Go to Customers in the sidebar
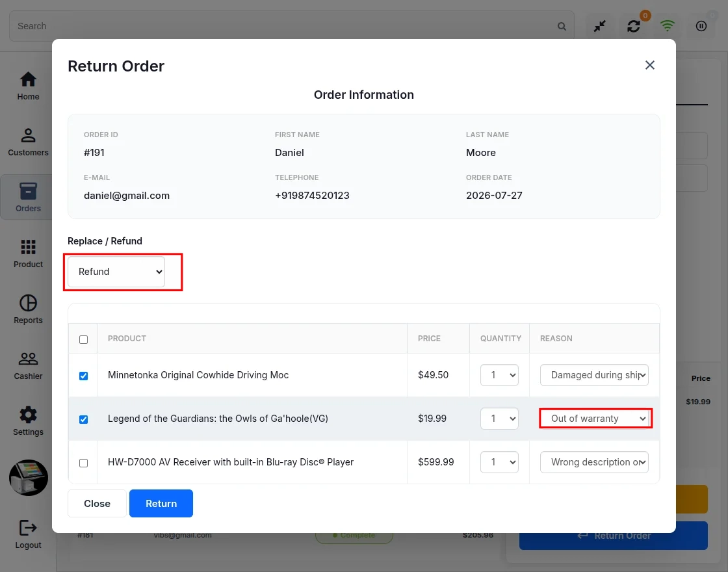 click(x=28, y=142)
